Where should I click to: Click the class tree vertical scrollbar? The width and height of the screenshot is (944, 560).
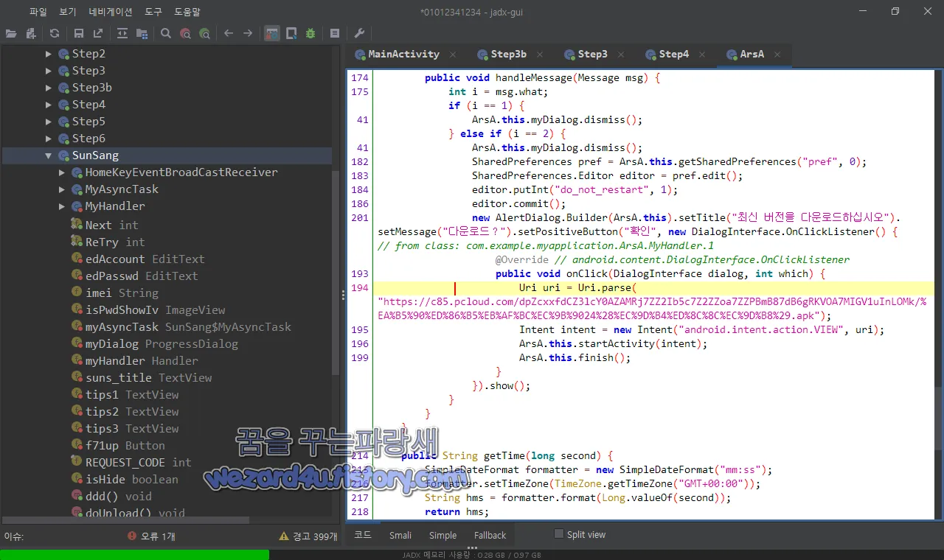(336, 273)
